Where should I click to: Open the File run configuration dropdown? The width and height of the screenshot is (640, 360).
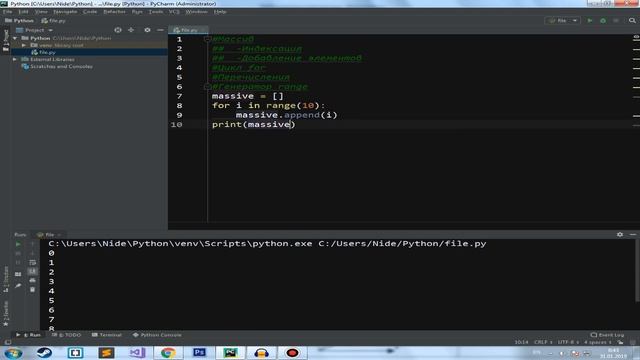pos(562,20)
